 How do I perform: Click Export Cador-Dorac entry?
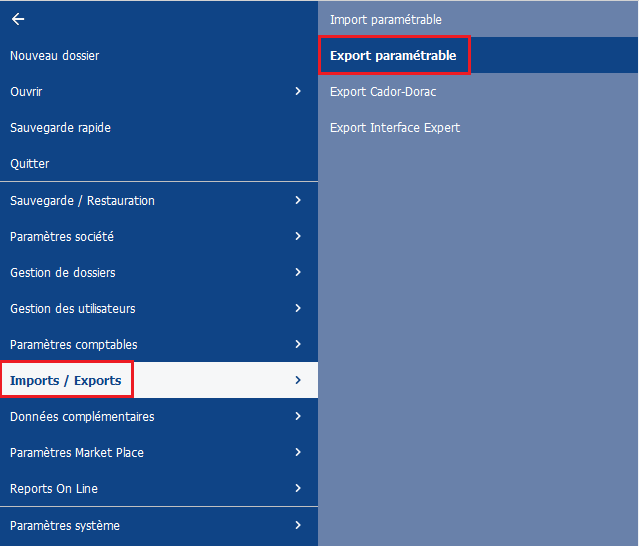[383, 92]
